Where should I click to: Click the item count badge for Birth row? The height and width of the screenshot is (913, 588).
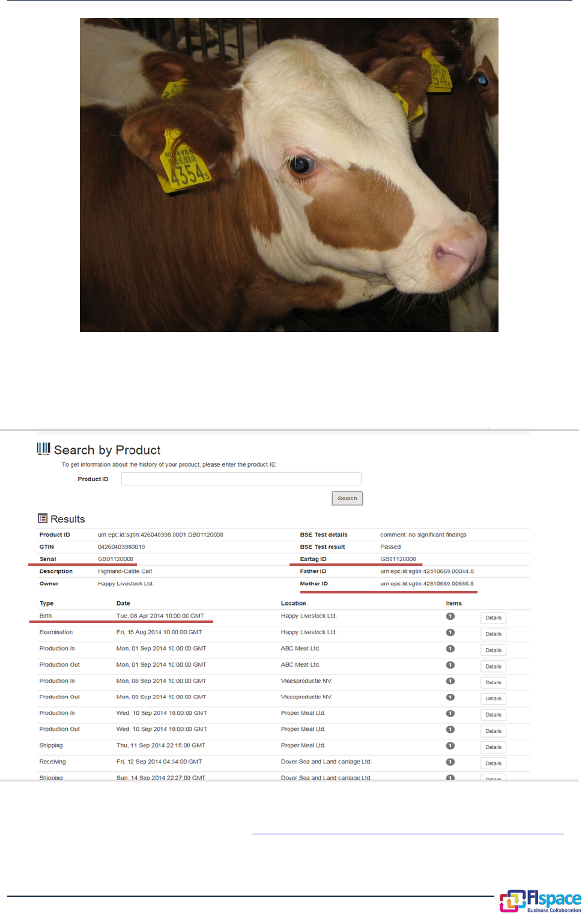tap(450, 616)
